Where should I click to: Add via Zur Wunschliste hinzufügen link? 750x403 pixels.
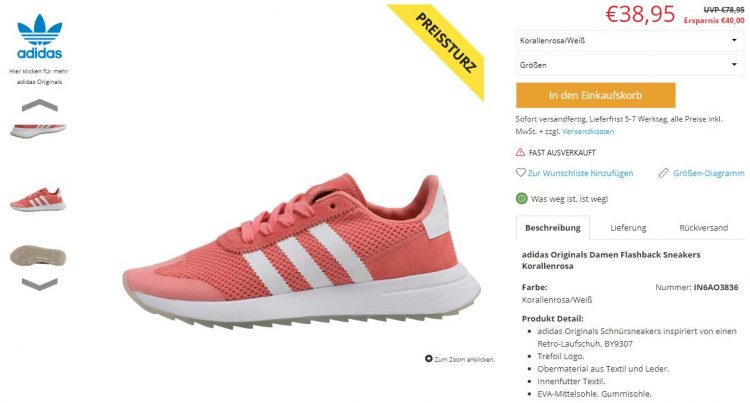tap(580, 173)
